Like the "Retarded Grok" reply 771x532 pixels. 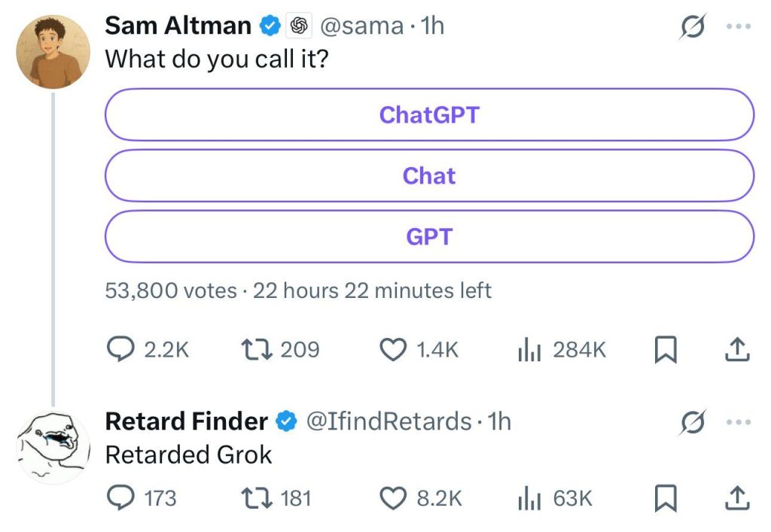392,498
